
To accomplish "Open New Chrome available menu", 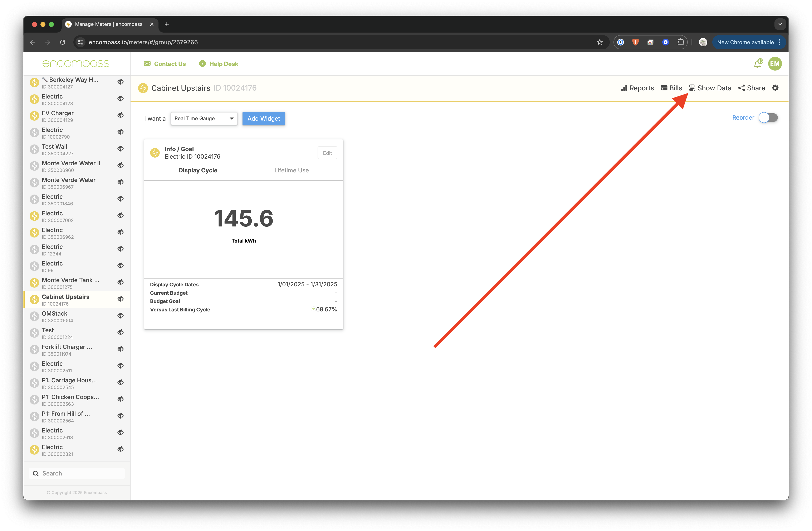I will [749, 42].
